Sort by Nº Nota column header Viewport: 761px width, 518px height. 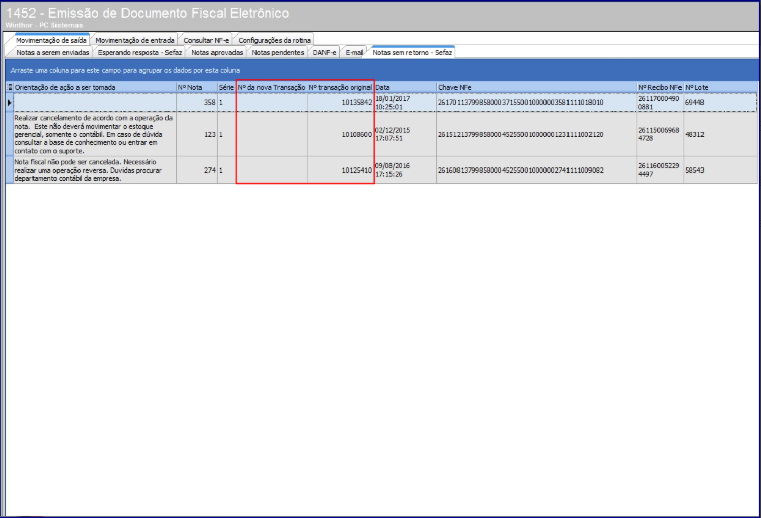(197, 87)
